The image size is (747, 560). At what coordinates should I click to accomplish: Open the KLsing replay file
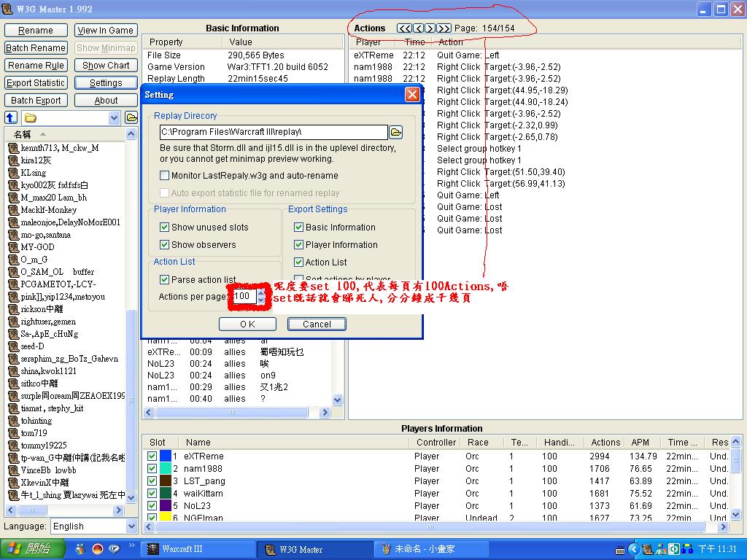[x=33, y=173]
